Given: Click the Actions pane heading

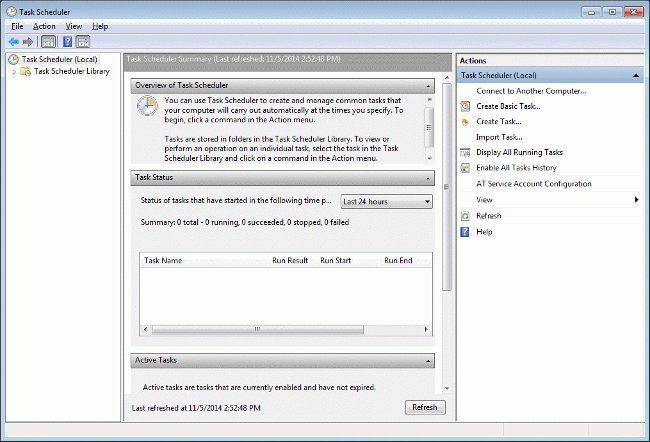Looking at the screenshot, I should [x=473, y=61].
